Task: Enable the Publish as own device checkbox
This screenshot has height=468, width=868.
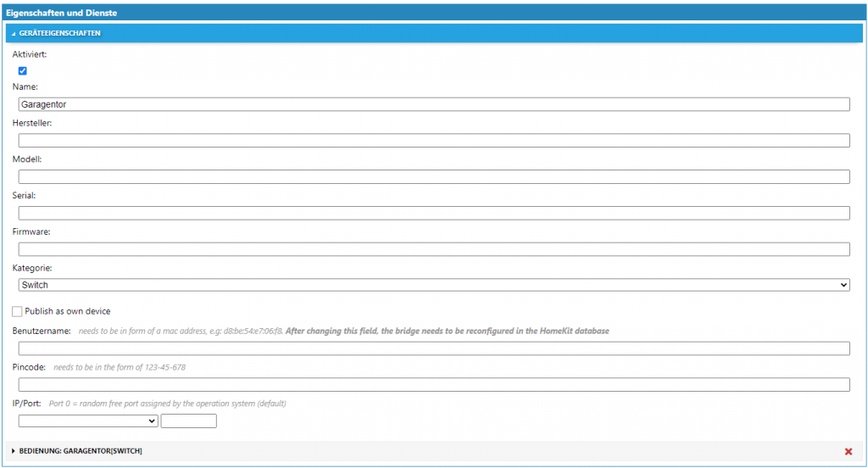Action: tap(18, 312)
